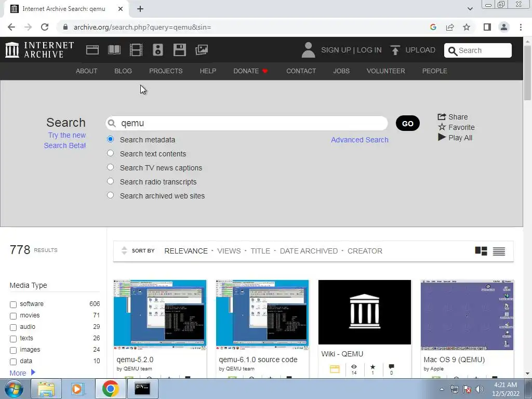
Task: Check the data media type checkbox
Action: (13, 362)
